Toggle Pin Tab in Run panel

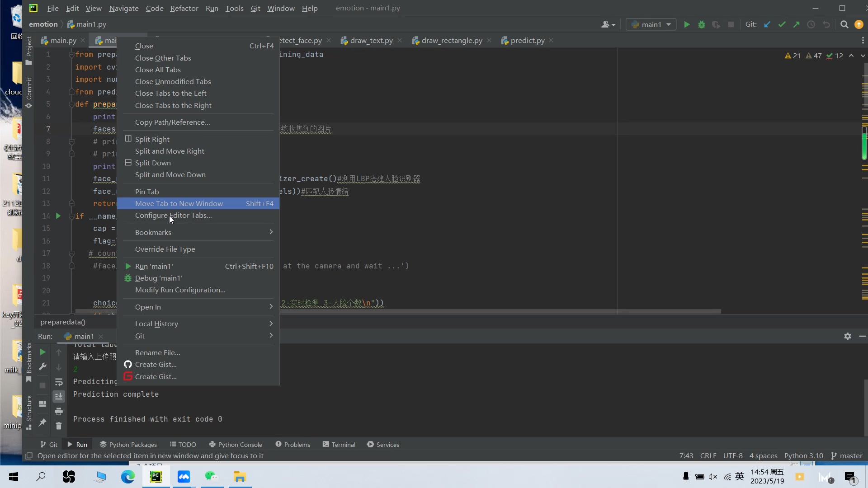pos(42,422)
